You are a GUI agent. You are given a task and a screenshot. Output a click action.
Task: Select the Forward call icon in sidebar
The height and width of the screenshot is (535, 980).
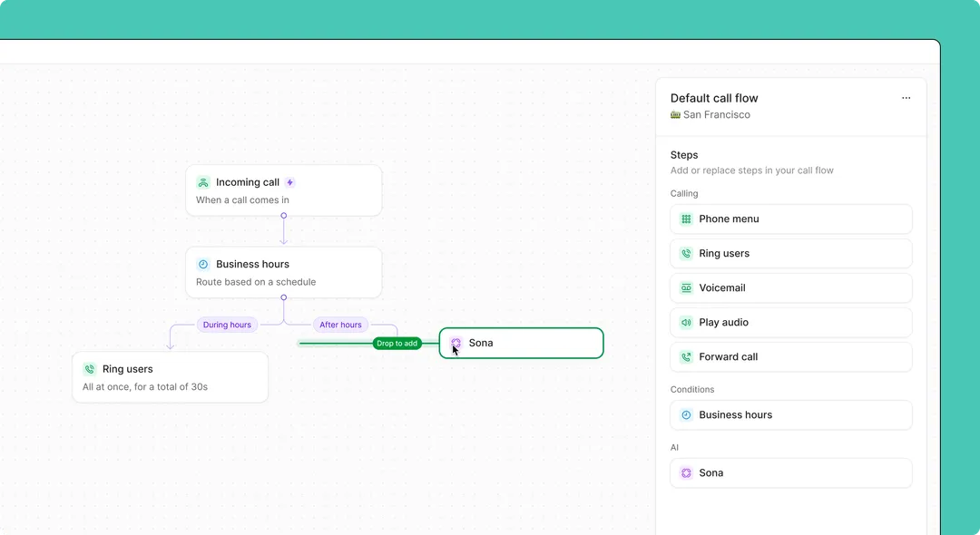tap(685, 356)
